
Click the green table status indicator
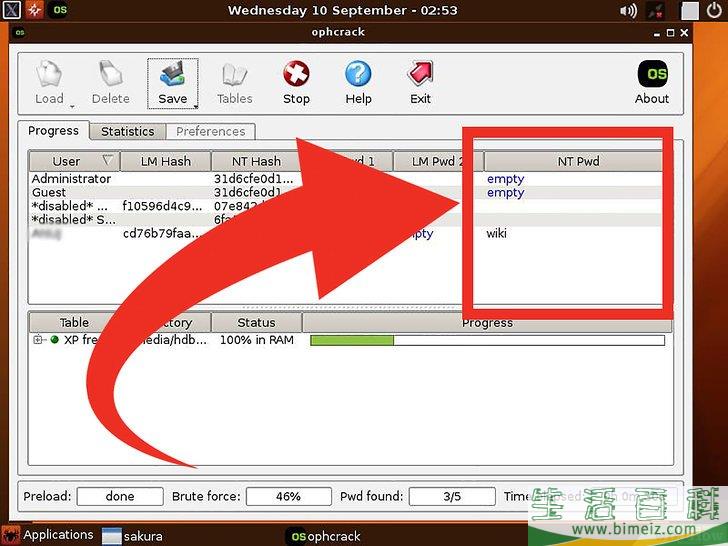coord(55,340)
